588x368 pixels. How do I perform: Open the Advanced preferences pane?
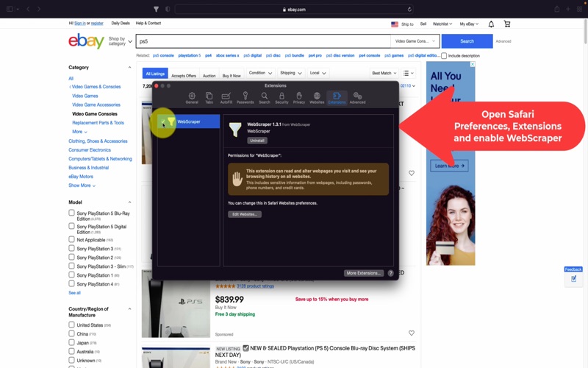[357, 97]
